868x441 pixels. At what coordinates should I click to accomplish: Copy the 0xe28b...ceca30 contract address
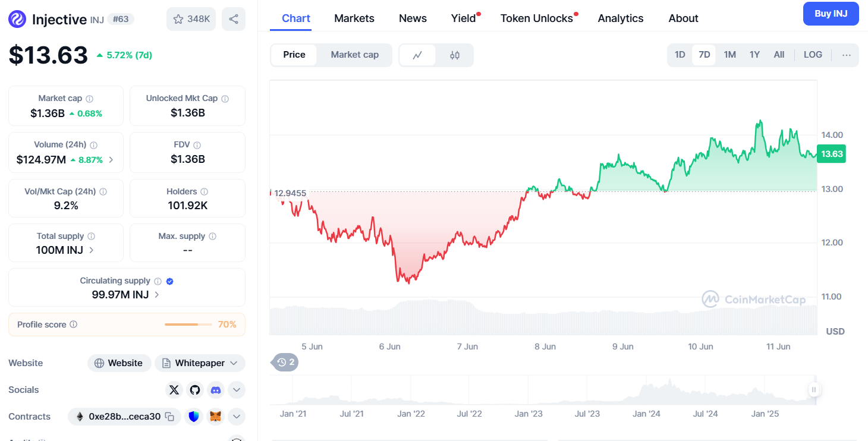170,417
